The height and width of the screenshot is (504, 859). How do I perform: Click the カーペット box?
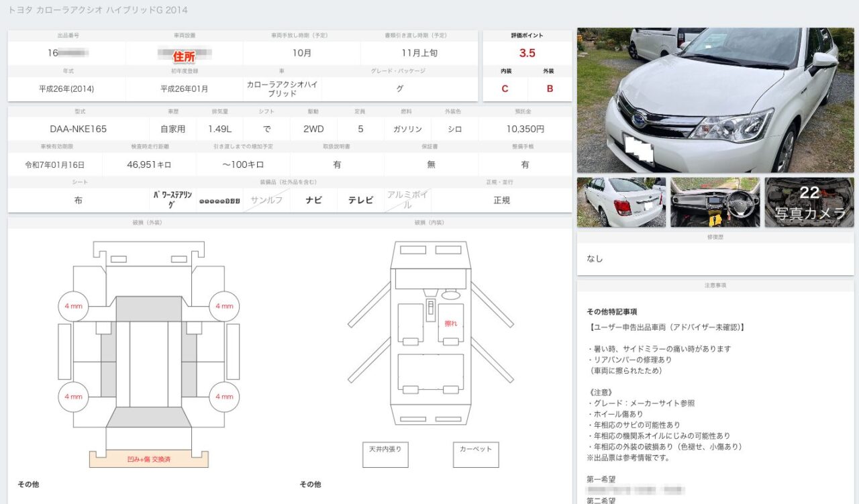[476, 454]
